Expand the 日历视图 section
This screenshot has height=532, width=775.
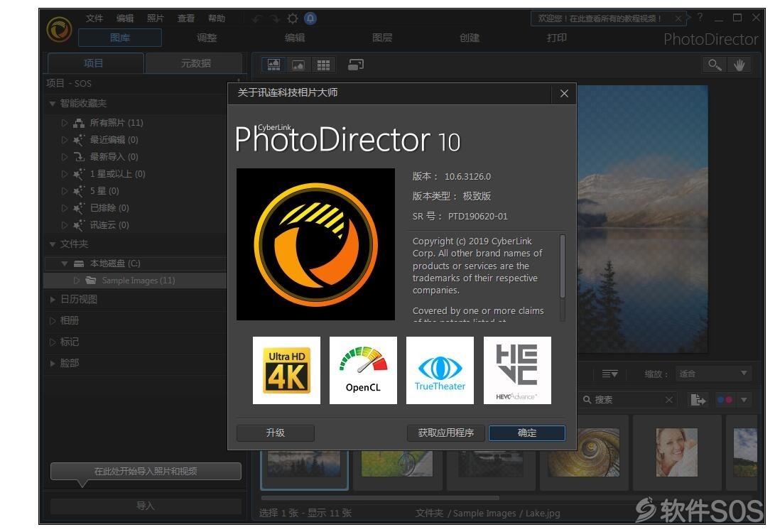[53, 300]
